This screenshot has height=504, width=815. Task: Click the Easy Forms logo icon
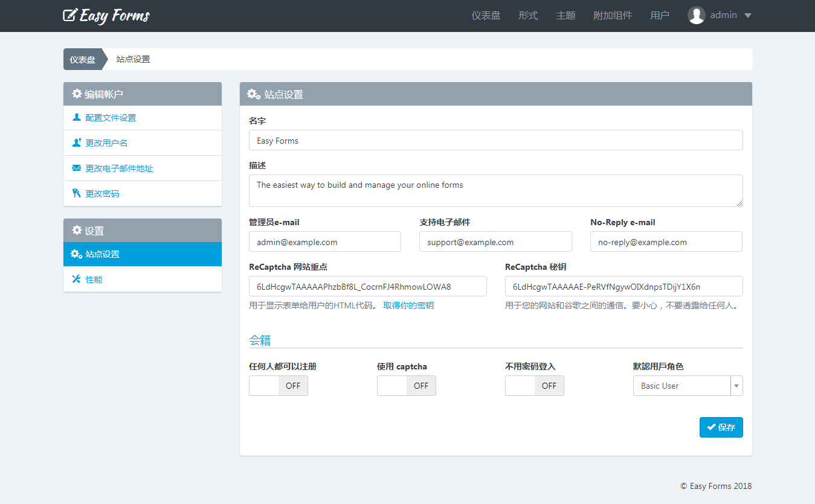click(70, 15)
